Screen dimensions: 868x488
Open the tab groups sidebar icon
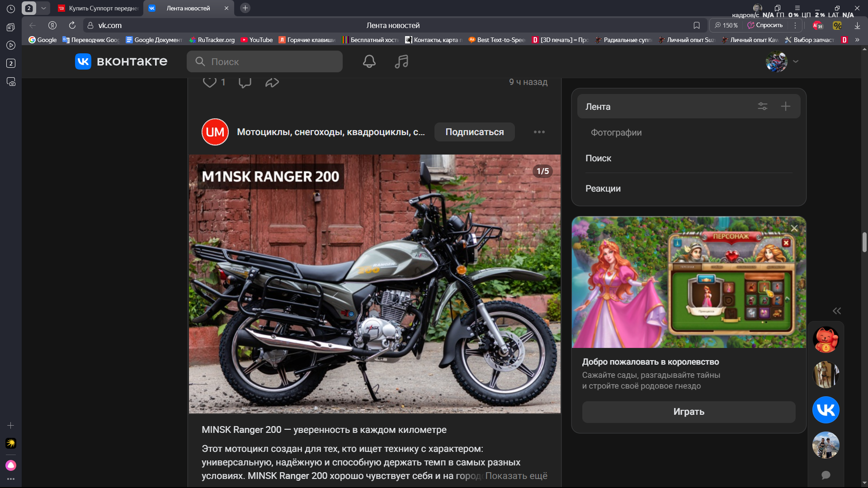pyautogui.click(x=11, y=27)
